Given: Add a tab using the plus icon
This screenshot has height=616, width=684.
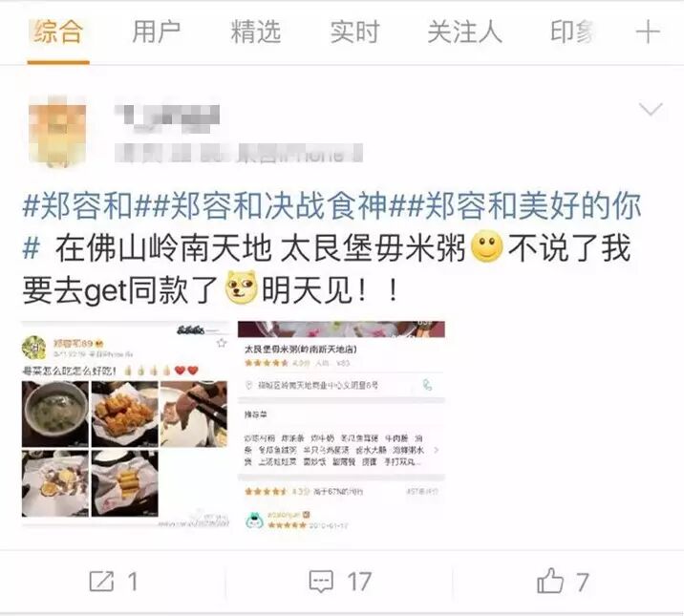Looking at the screenshot, I should (648, 32).
